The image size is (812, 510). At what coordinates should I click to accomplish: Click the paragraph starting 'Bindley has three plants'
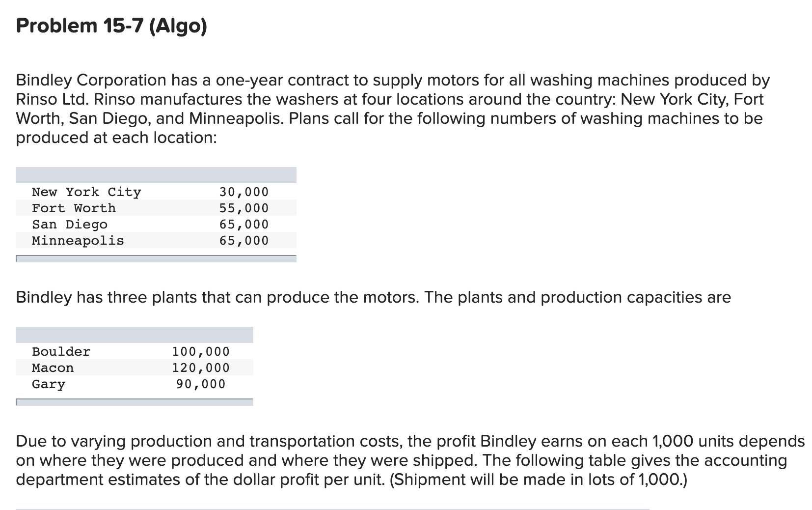pos(374,298)
